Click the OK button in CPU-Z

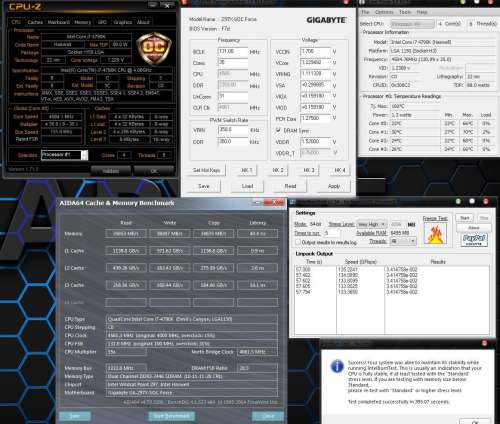pyautogui.click(x=154, y=171)
